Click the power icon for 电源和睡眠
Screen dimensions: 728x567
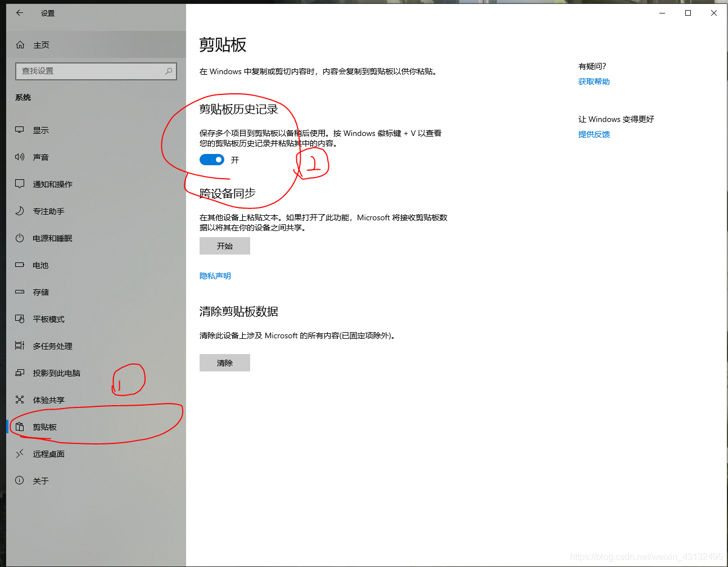[20, 238]
